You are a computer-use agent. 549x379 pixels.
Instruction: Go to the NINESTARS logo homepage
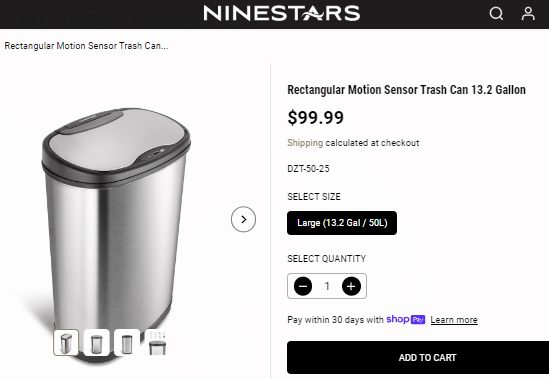coord(282,13)
